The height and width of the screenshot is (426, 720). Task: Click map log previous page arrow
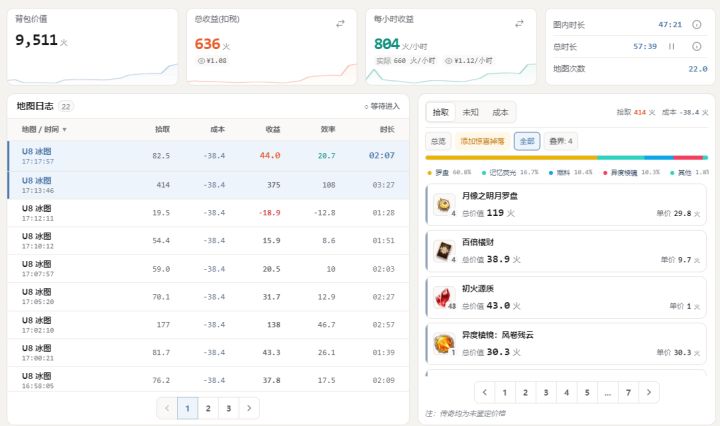coord(167,408)
